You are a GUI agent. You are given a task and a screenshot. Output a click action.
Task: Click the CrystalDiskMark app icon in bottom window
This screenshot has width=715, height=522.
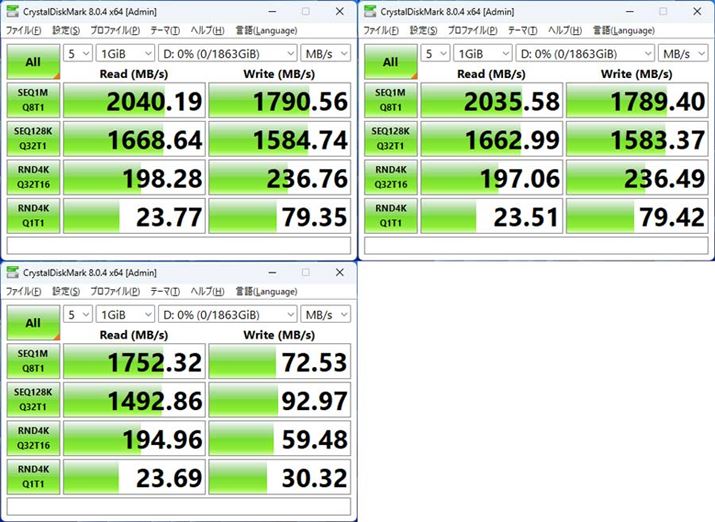pos(12,273)
